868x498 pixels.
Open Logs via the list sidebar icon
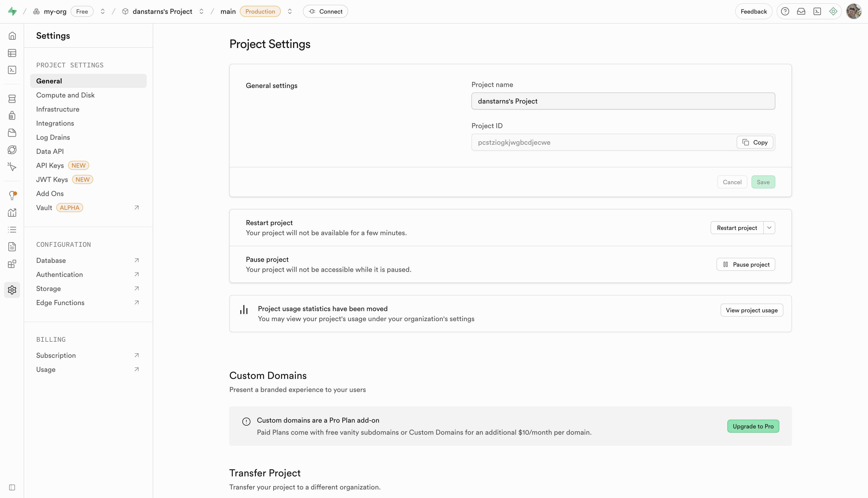click(x=12, y=229)
